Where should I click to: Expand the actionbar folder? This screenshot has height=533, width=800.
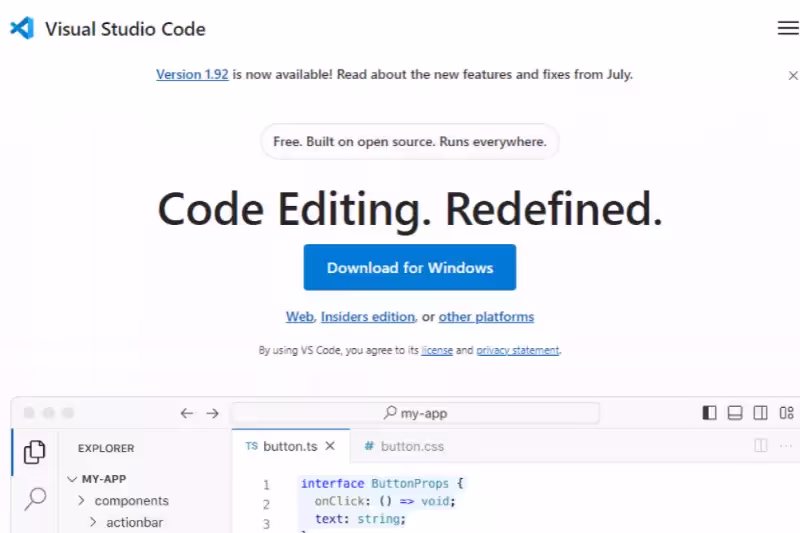point(126,522)
